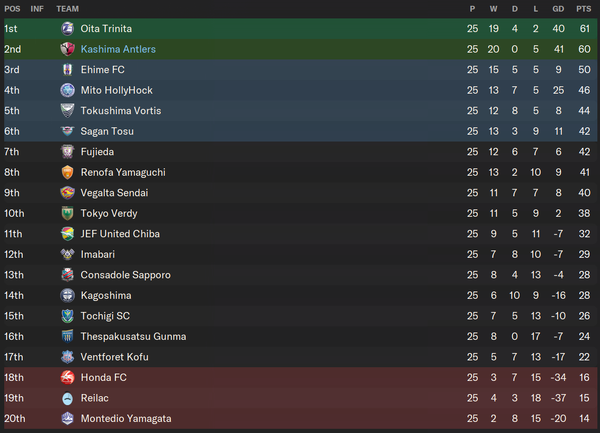Open the Renofa Yamaguchi orange shield badge
The image size is (600, 433).
(67, 173)
